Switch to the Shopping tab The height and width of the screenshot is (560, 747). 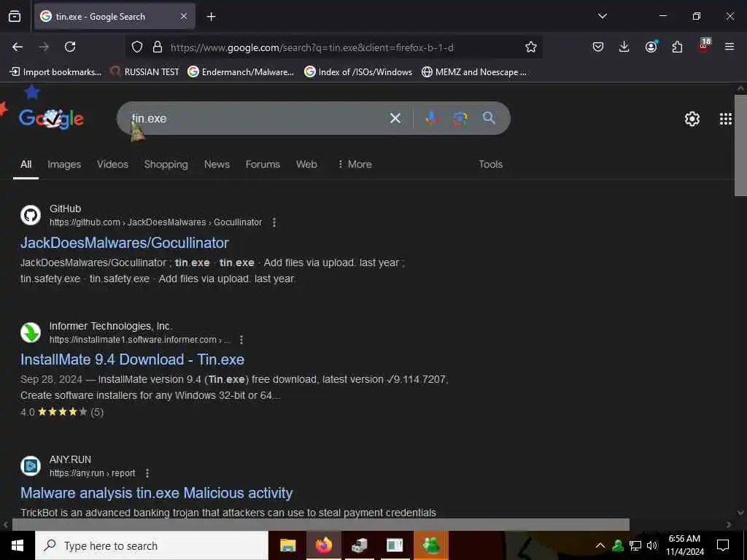tap(166, 164)
